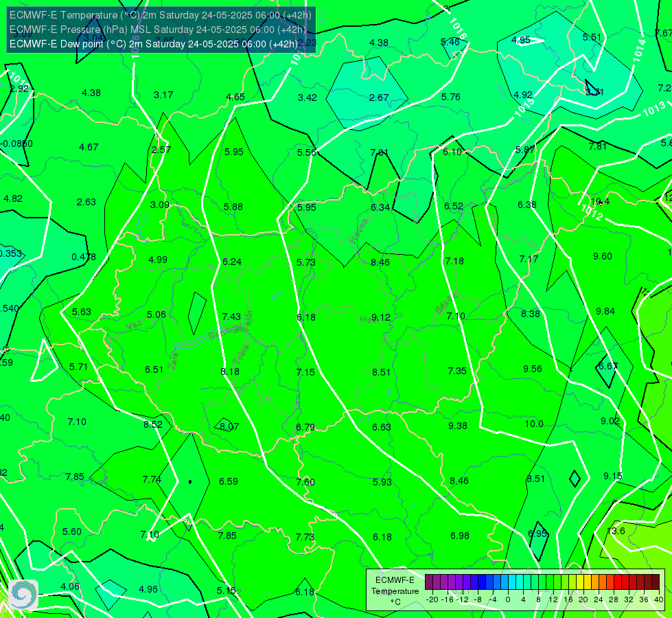Click the grid value 4.65

coord(235,97)
